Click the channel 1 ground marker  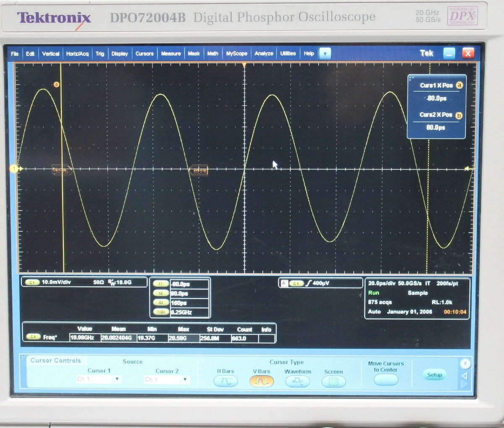[x=14, y=169]
